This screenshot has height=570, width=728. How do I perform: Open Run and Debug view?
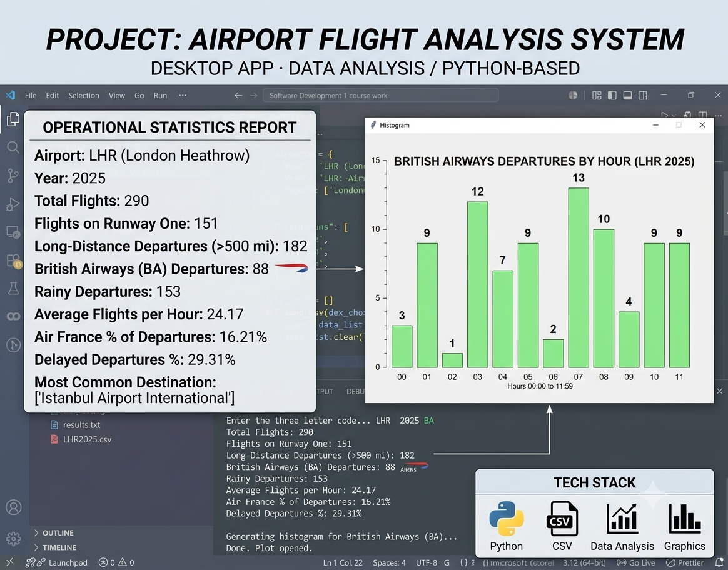click(13, 204)
